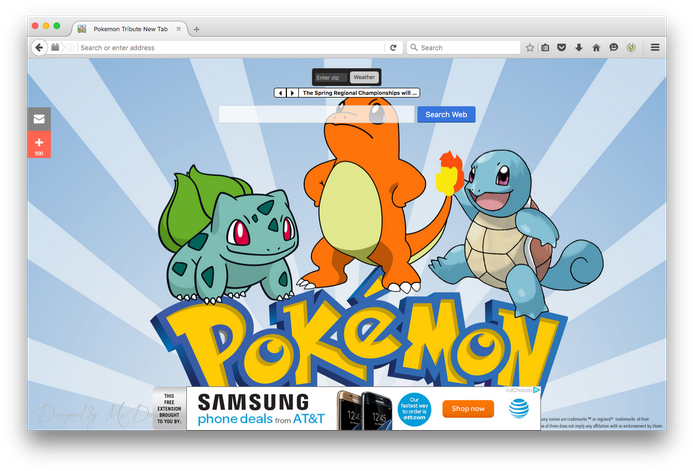Screen dimensions: 693x471
Task: Show next news headline arrow
Action: pos(292,93)
